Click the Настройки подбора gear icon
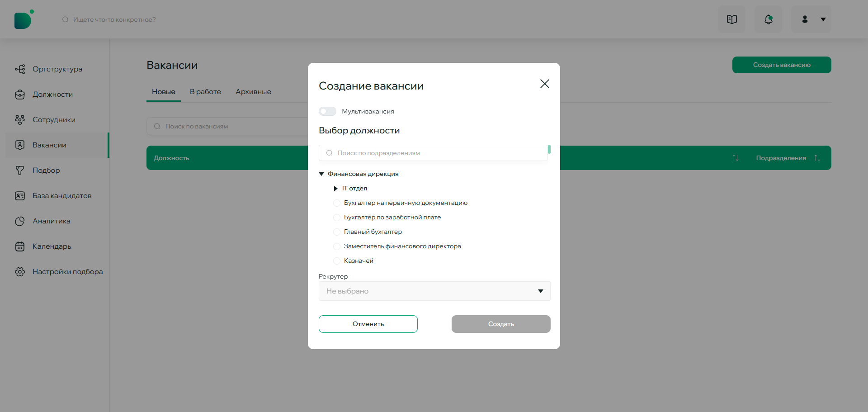The image size is (868, 412). click(20, 272)
